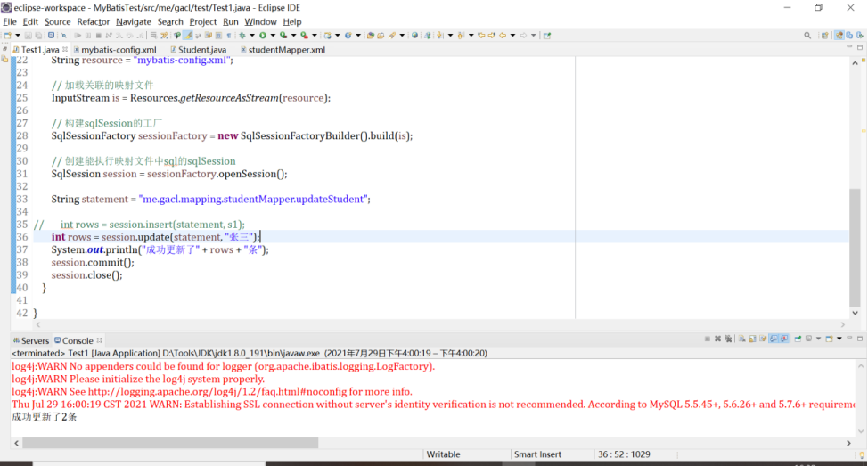
Task: Click the magnifier Quick Access search icon
Action: (807, 36)
